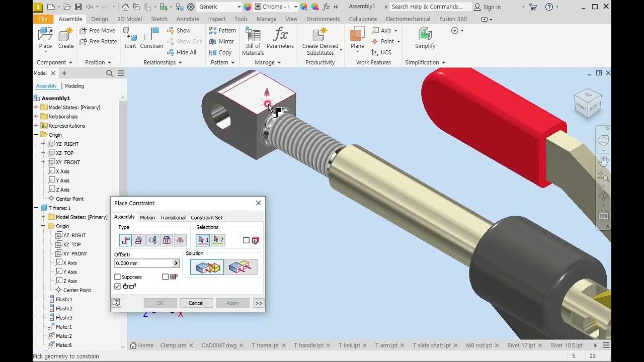Click the UCS work feature
Image resolution: width=644 pixels, height=362 pixels.
coord(381,52)
